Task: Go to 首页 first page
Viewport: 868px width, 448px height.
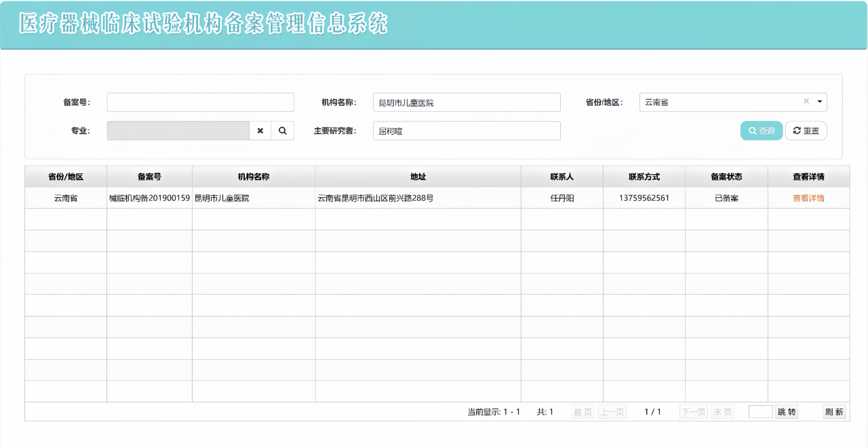Action: [x=583, y=412]
